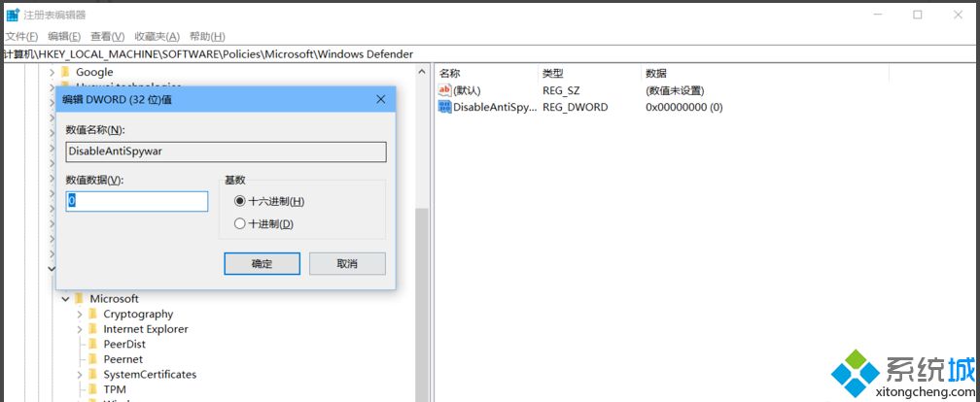Open the 查看(V) menu
Viewport: 980px width, 402px height.
[108, 37]
